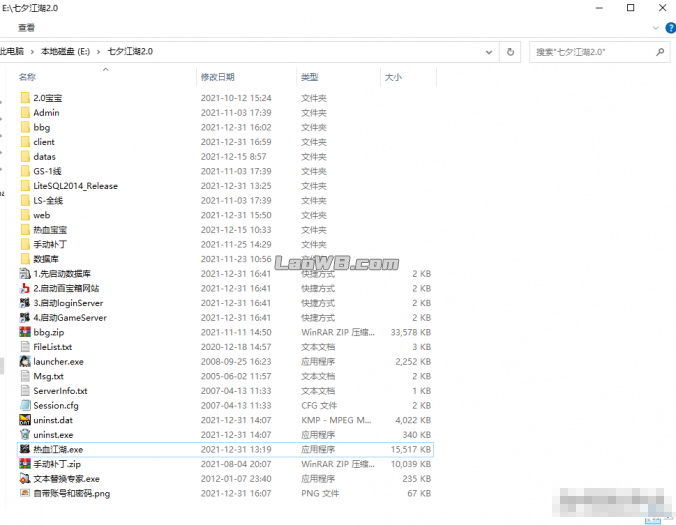Viewport: 676px width, 525px height.
Task: Click date 2008-09-25 16:23 of launcher.exe
Action: point(236,362)
